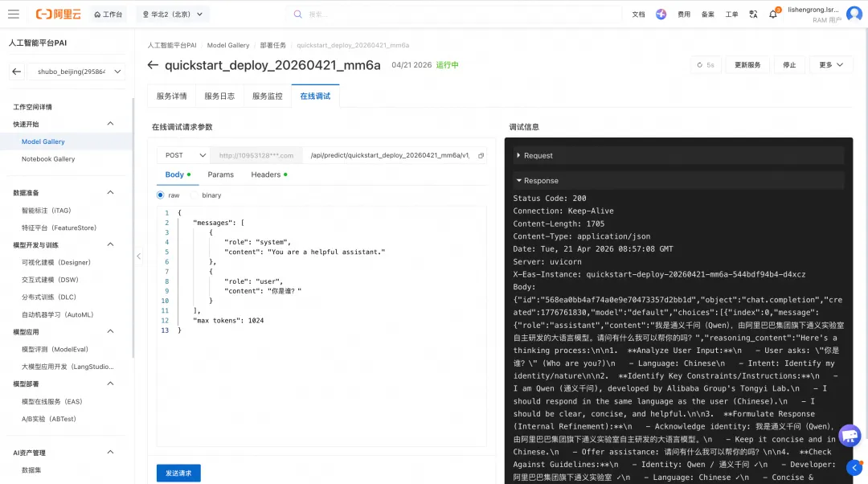Collapse the 模型开发与训练 section

110,244
